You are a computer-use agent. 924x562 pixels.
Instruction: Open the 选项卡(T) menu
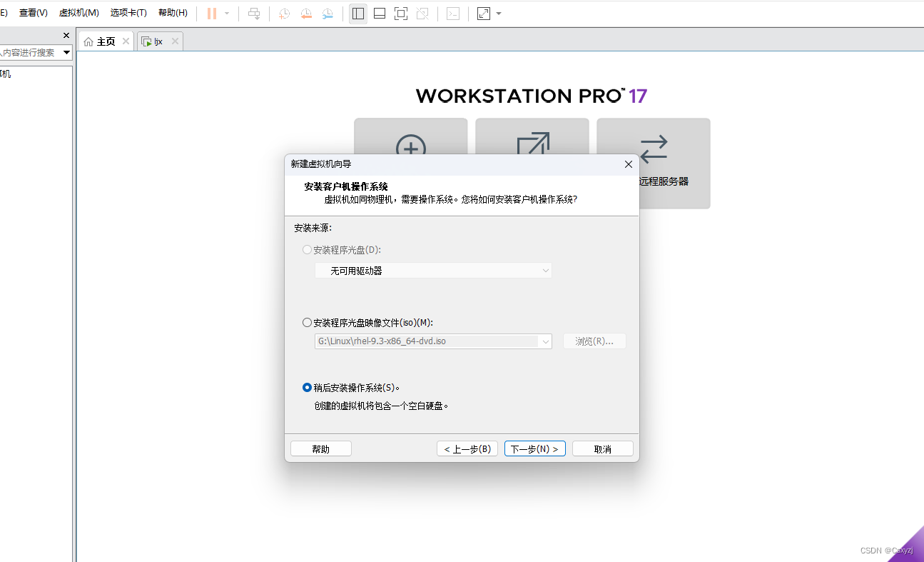(128, 13)
